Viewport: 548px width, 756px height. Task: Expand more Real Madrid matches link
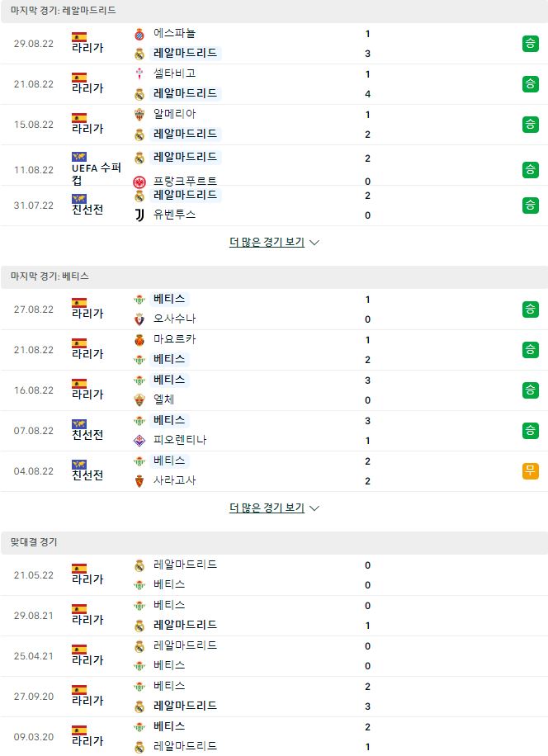click(x=267, y=242)
